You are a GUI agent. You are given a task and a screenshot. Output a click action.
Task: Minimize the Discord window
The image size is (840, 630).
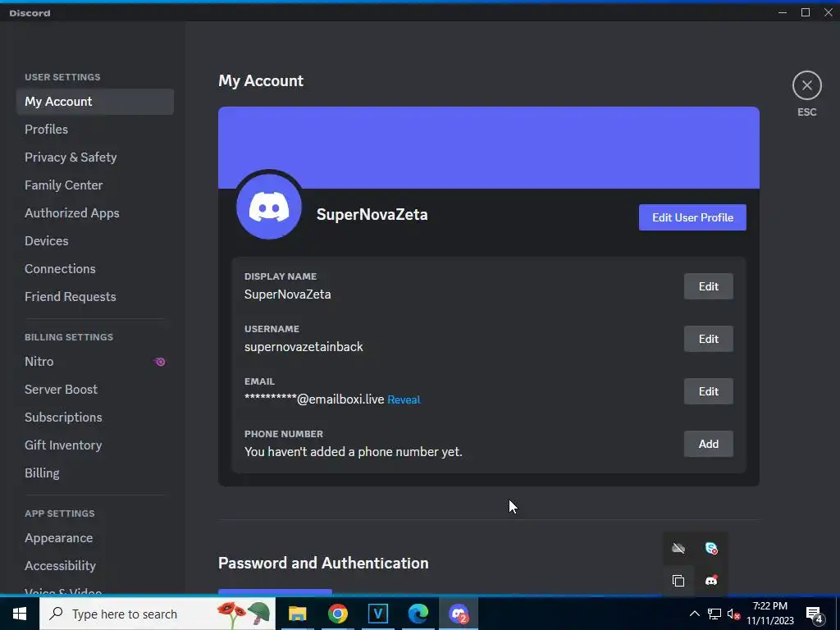coord(783,12)
